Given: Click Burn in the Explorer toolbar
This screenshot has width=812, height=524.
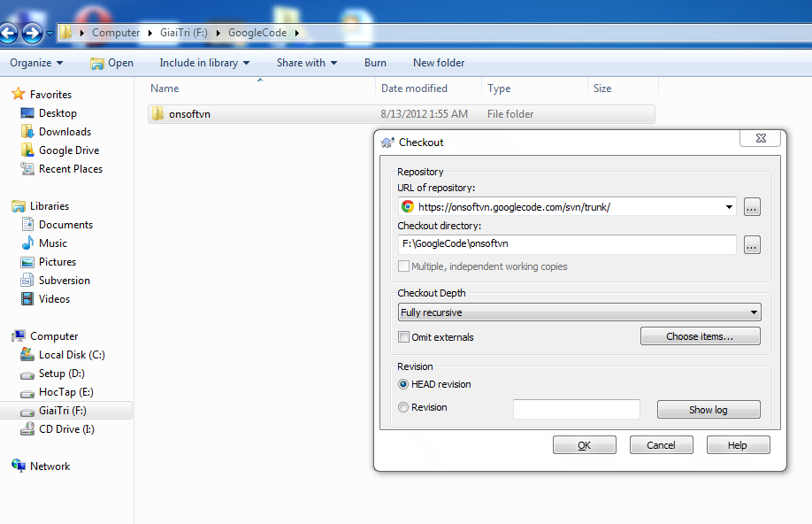Looking at the screenshot, I should [x=375, y=63].
